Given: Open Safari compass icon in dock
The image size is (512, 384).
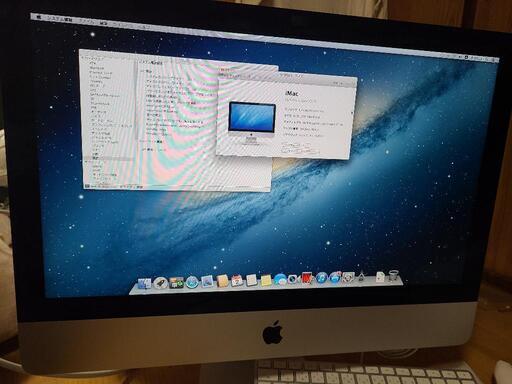Looking at the screenshot, I should click(192, 282).
